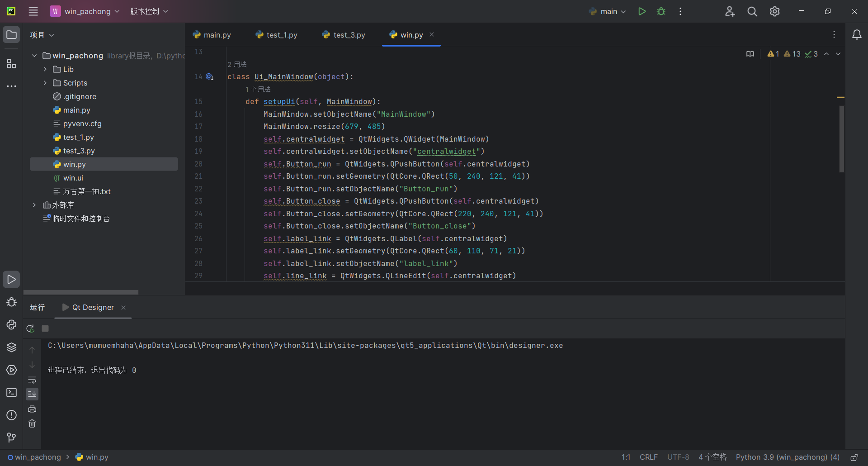Image resolution: width=868 pixels, height=466 pixels.
Task: Click the Python 3.9 interpreter status widget
Action: click(787, 457)
